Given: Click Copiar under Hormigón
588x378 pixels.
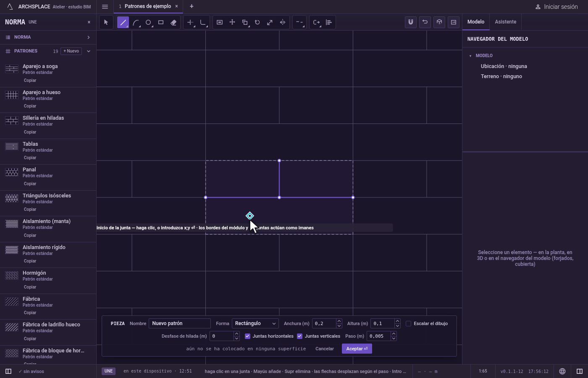Looking at the screenshot, I should point(30,287).
